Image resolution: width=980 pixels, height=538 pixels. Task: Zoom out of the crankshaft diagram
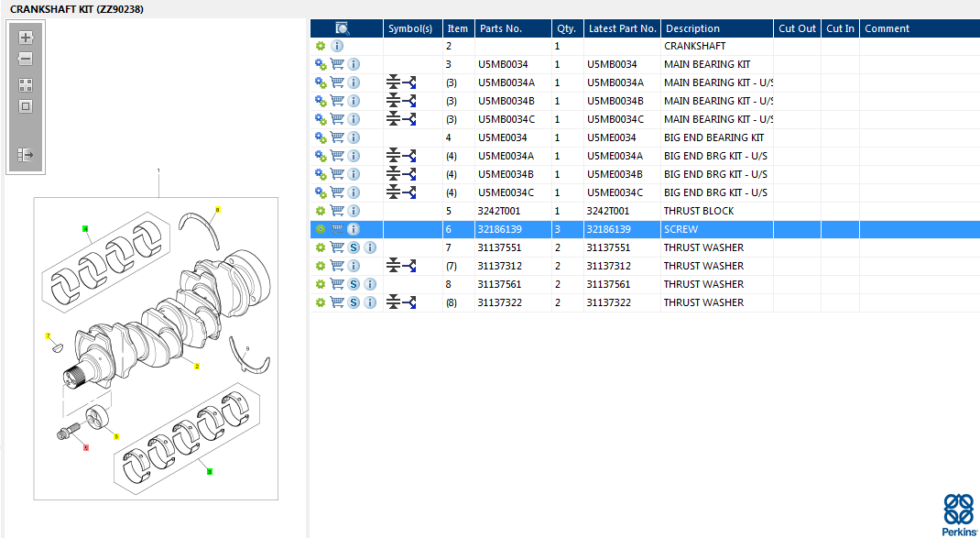point(26,60)
